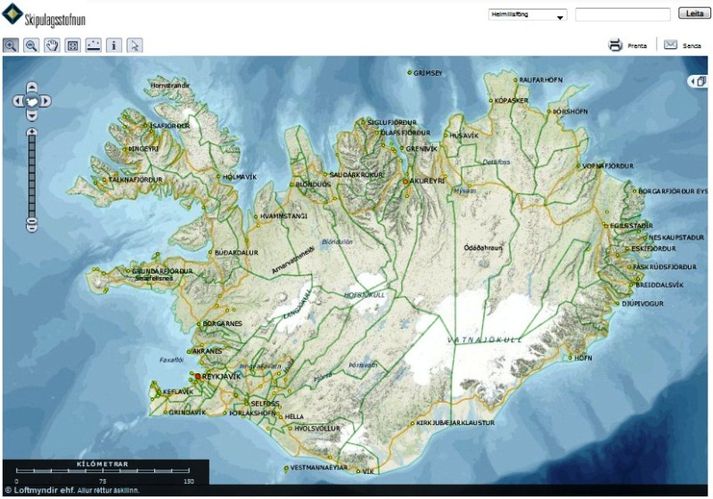Click the Kirkjubæjarklaustur label
The height and width of the screenshot is (499, 713).
[x=456, y=423]
